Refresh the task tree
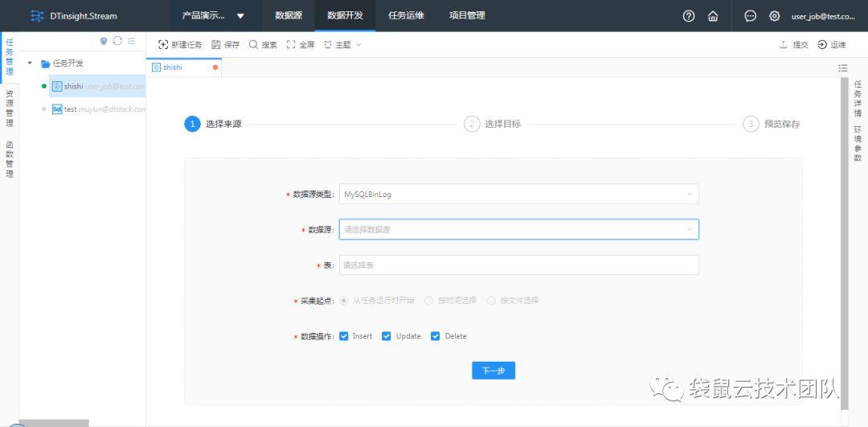This screenshot has height=427, width=868. 117,41
